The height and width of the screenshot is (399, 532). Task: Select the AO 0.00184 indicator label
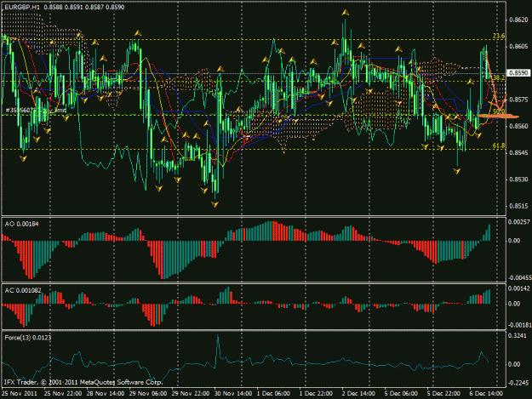22,224
